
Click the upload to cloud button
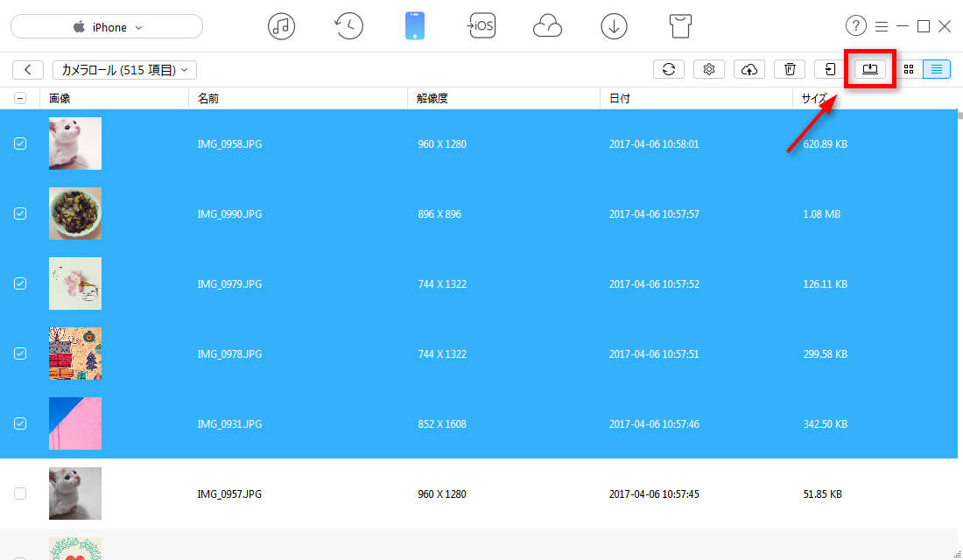pyautogui.click(x=749, y=69)
